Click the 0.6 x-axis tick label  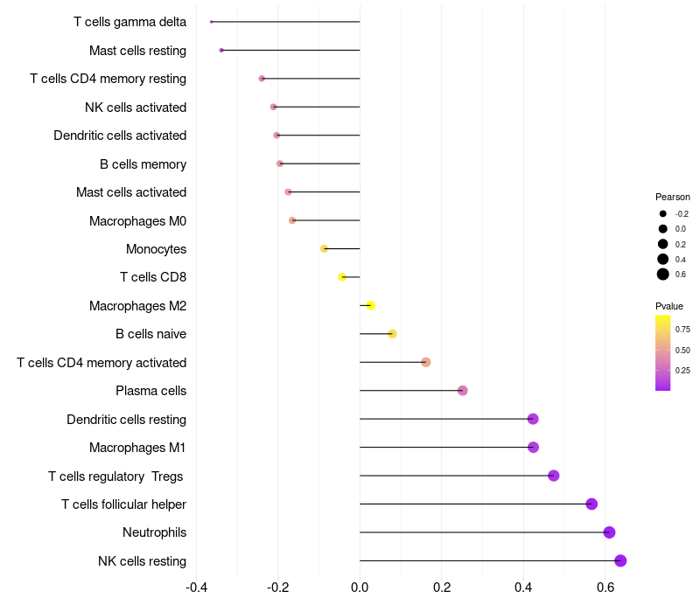(605, 587)
